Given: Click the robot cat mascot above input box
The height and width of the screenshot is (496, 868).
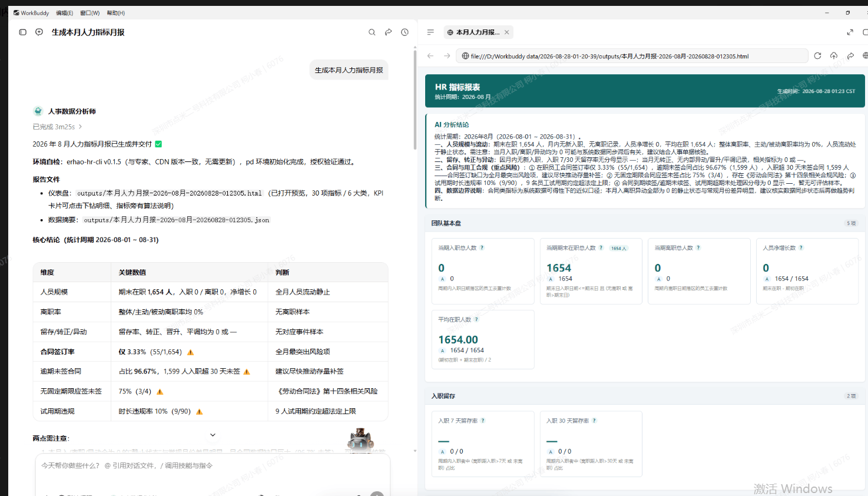Looking at the screenshot, I should click(360, 440).
